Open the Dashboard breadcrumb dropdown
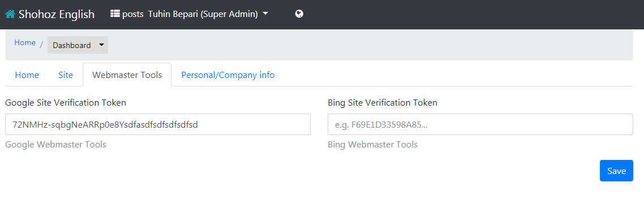644x213 pixels. tap(78, 45)
